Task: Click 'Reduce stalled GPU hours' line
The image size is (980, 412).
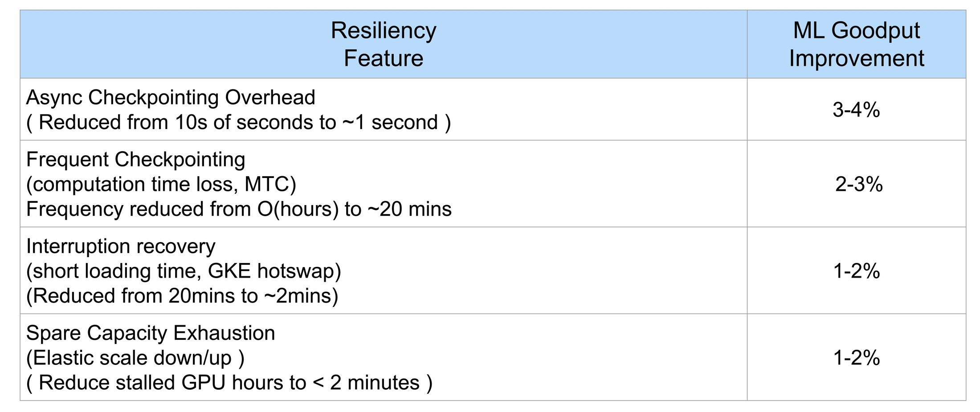Action: [x=229, y=383]
